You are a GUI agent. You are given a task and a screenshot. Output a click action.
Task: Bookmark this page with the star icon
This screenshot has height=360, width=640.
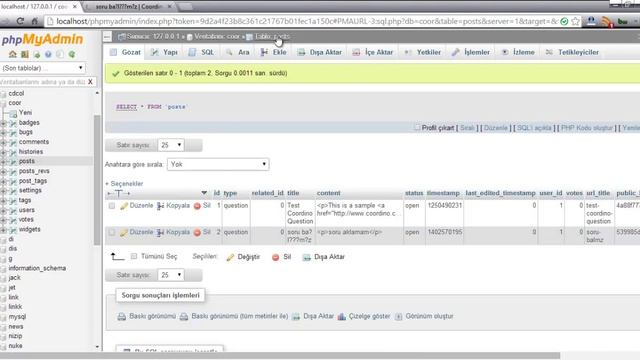(x=575, y=21)
